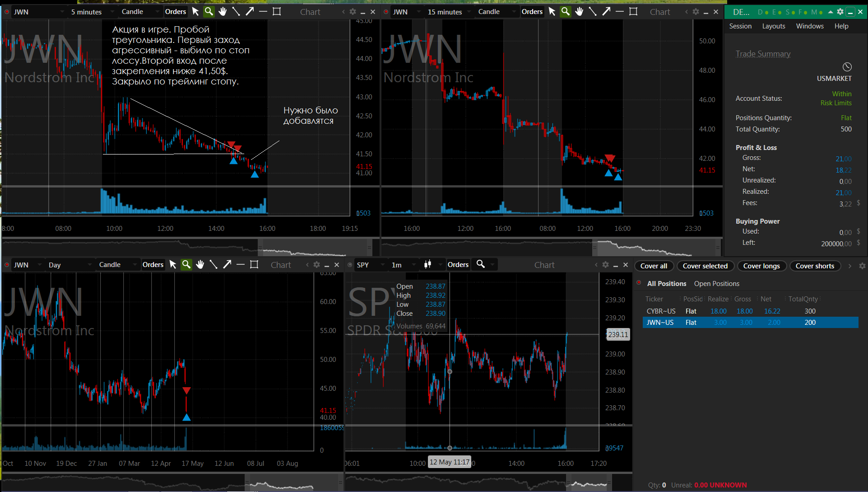Open Day timeframe dropdown

tap(70, 265)
